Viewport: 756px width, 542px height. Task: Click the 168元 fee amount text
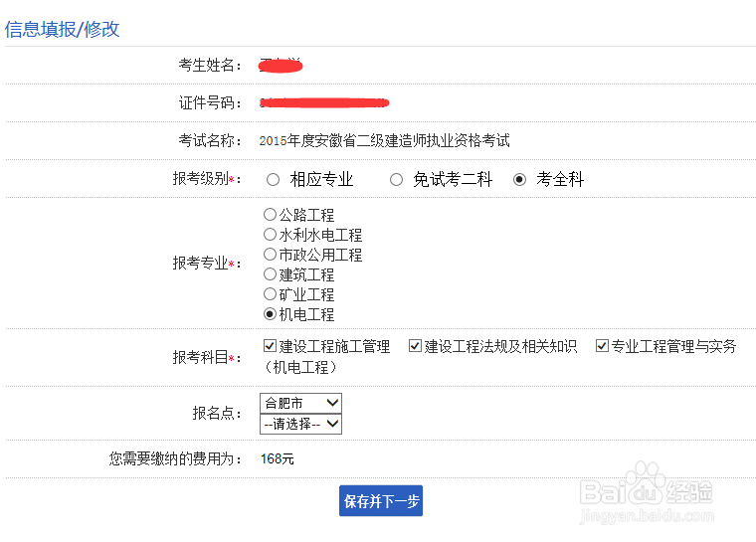click(278, 459)
